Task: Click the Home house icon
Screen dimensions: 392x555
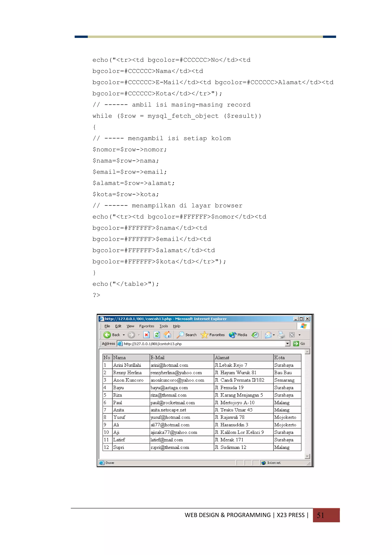Action: tap(167, 335)
